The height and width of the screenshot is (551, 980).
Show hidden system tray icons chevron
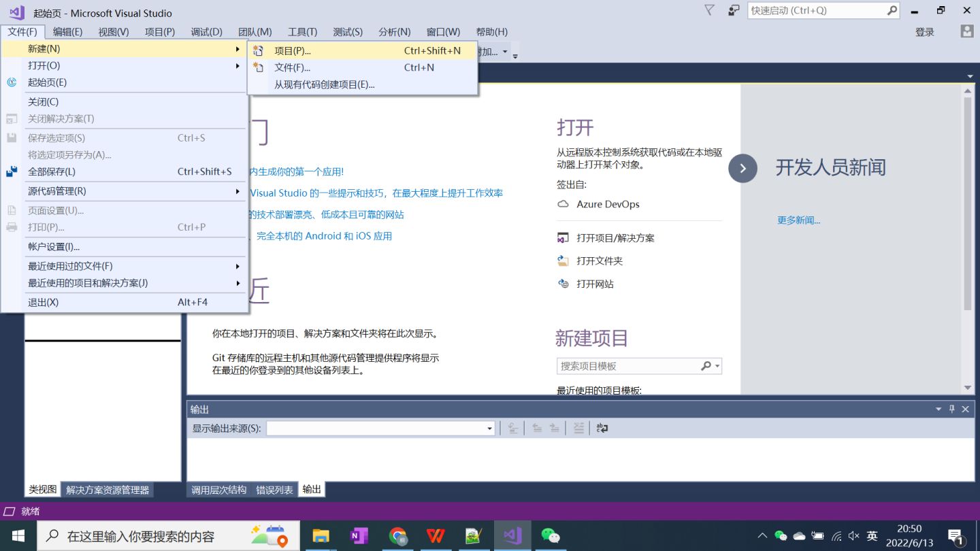click(762, 536)
